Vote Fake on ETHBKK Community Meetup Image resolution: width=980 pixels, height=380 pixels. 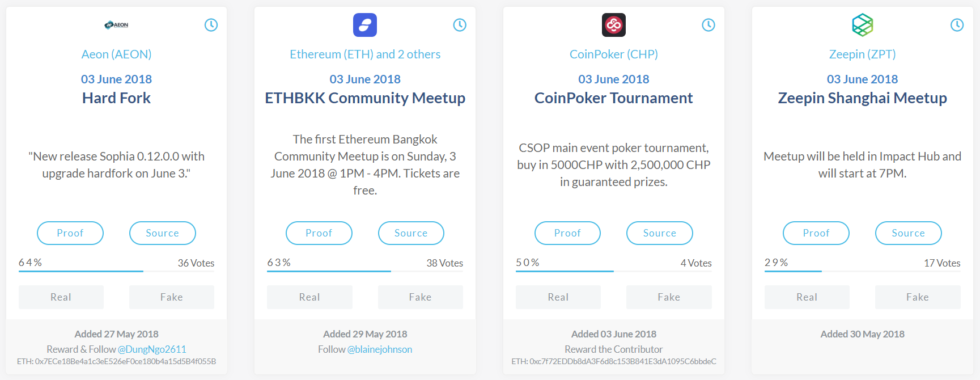421,297
